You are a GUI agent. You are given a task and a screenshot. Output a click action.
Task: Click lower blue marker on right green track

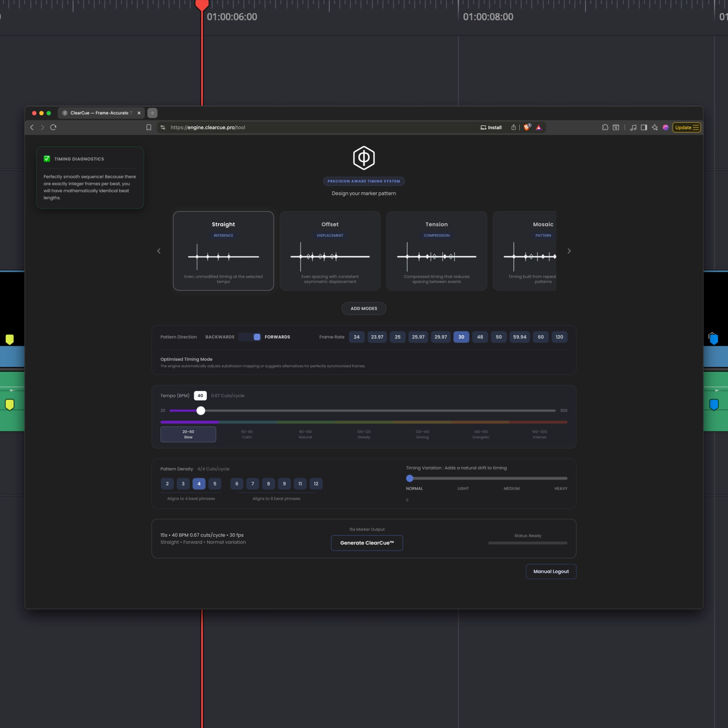(x=714, y=405)
